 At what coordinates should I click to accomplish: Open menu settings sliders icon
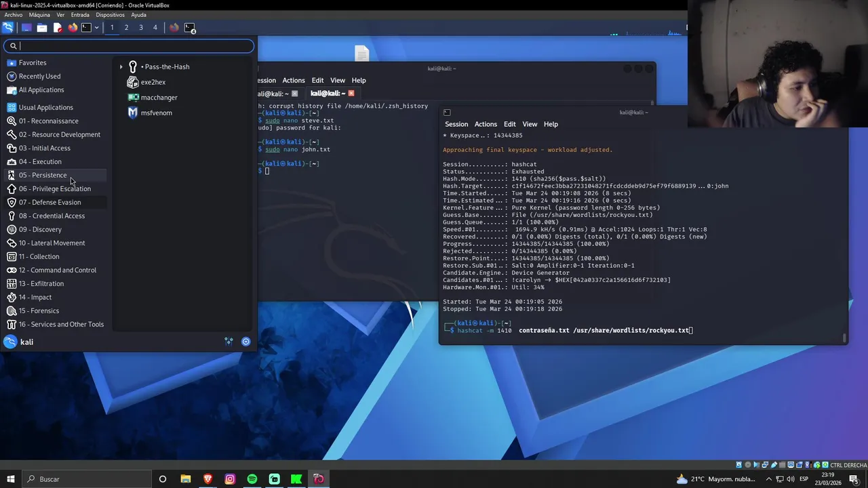click(229, 342)
